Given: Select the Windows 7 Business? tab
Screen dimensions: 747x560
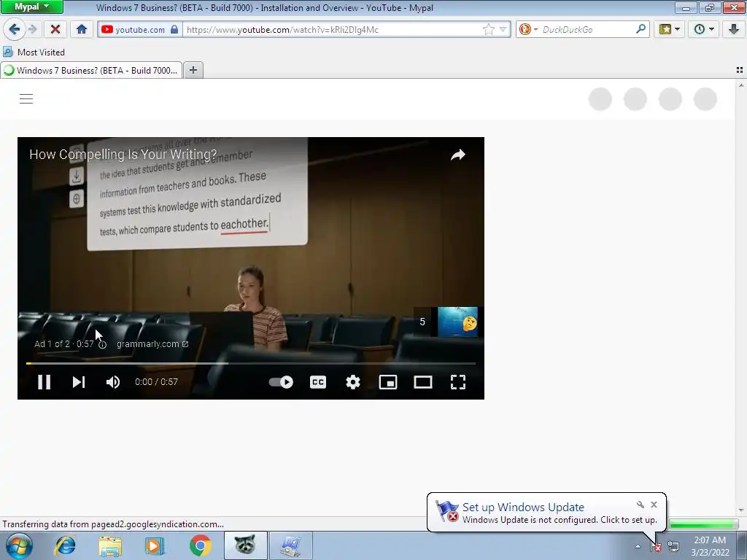Looking at the screenshot, I should [x=91, y=71].
